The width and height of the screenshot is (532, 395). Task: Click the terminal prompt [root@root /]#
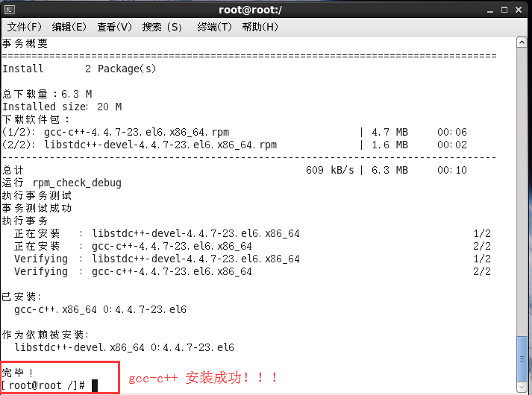click(x=43, y=385)
